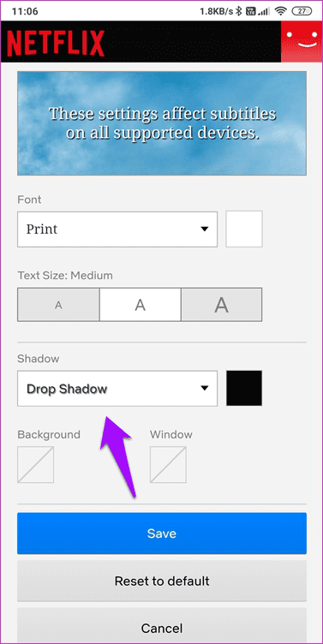Open the black shadow color swatch

244,388
